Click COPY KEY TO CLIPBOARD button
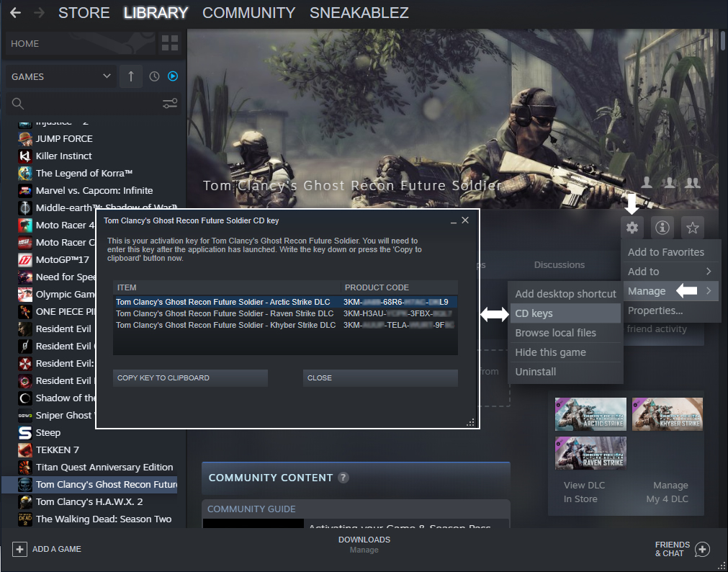Image resolution: width=728 pixels, height=572 pixels. point(190,377)
